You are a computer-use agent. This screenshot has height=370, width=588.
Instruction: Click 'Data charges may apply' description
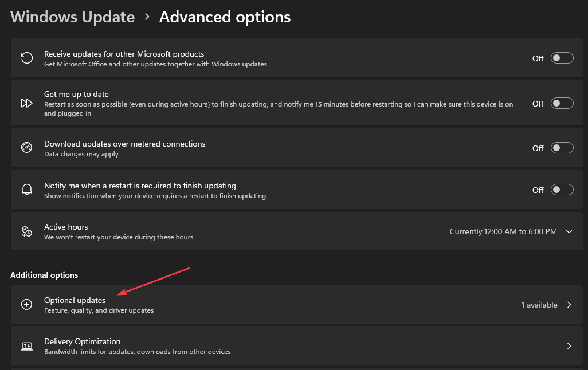(81, 154)
